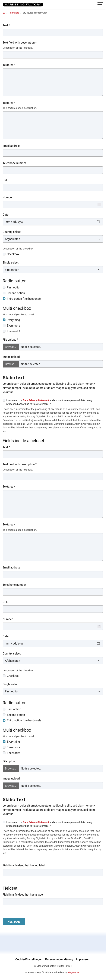Open first Single select dropdown
Screen dimensions: 107x980
pos(53,270)
